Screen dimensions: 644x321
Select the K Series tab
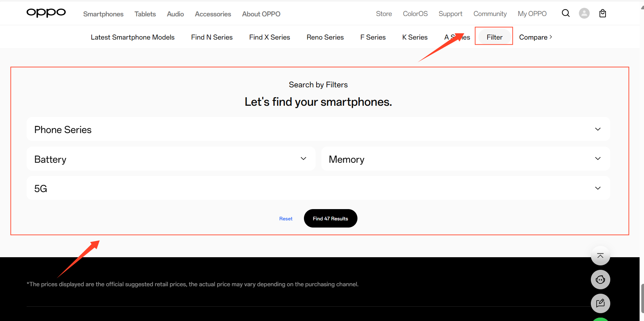[415, 37]
